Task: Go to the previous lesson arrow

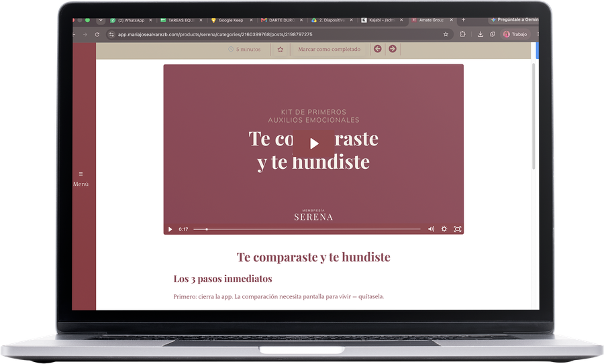Action: click(377, 49)
